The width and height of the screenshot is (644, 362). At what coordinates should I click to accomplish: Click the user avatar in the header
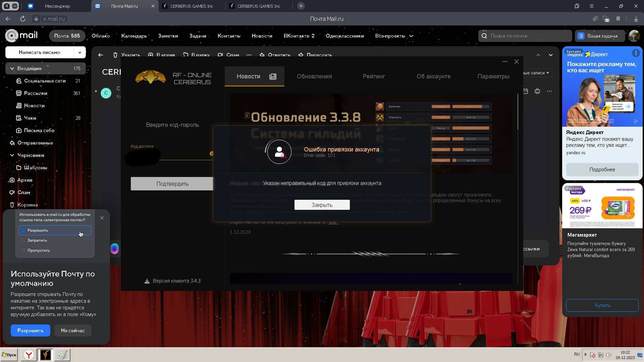click(634, 36)
